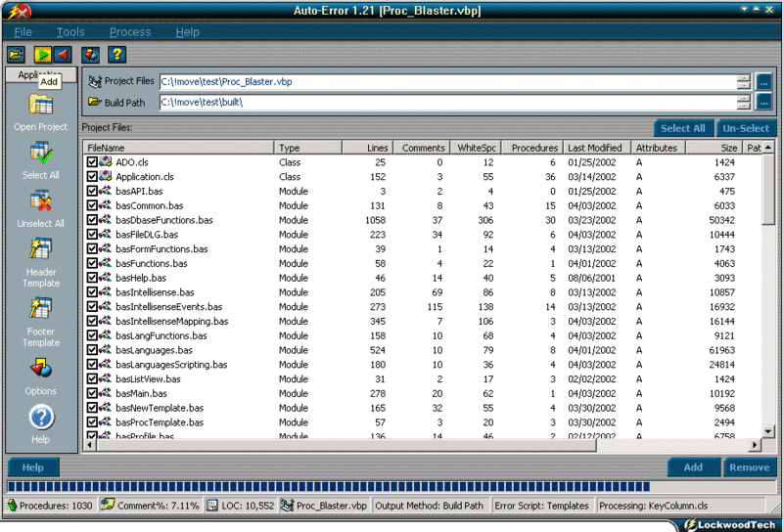Open the Tools menu
The width and height of the screenshot is (783, 532).
click(70, 32)
